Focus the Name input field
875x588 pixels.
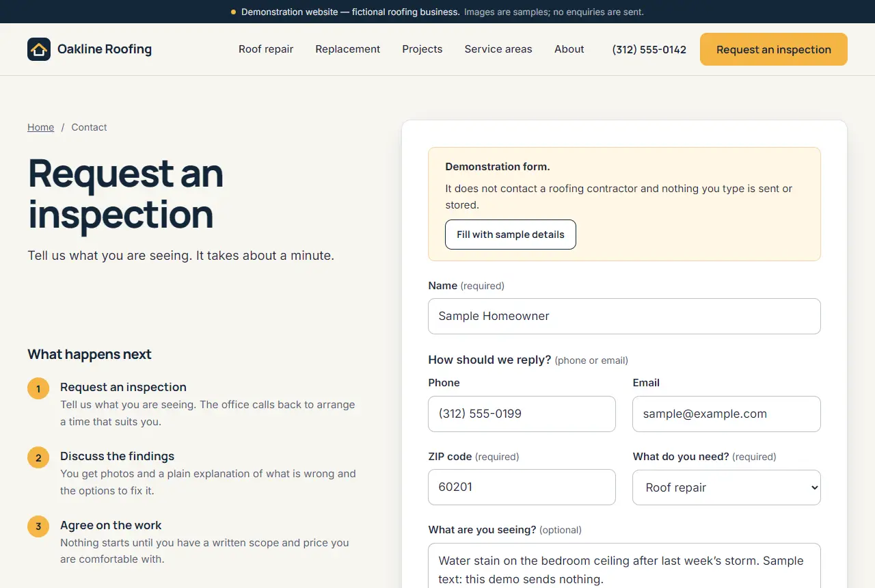(x=624, y=316)
